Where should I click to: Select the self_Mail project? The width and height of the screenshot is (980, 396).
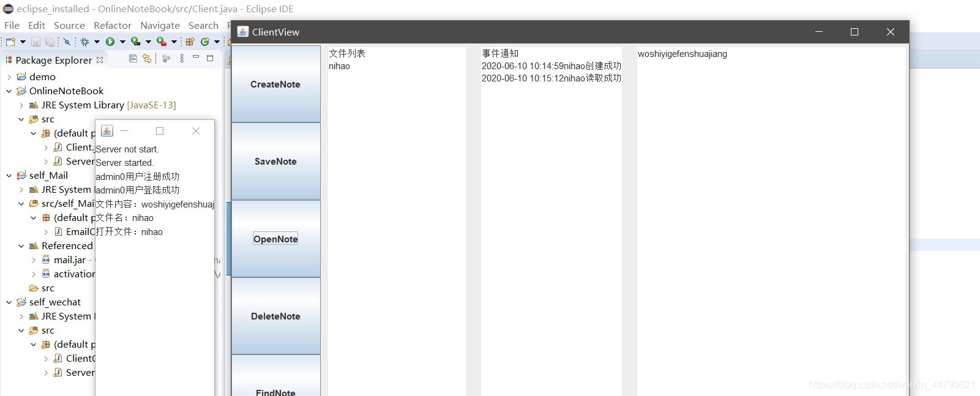click(x=48, y=175)
